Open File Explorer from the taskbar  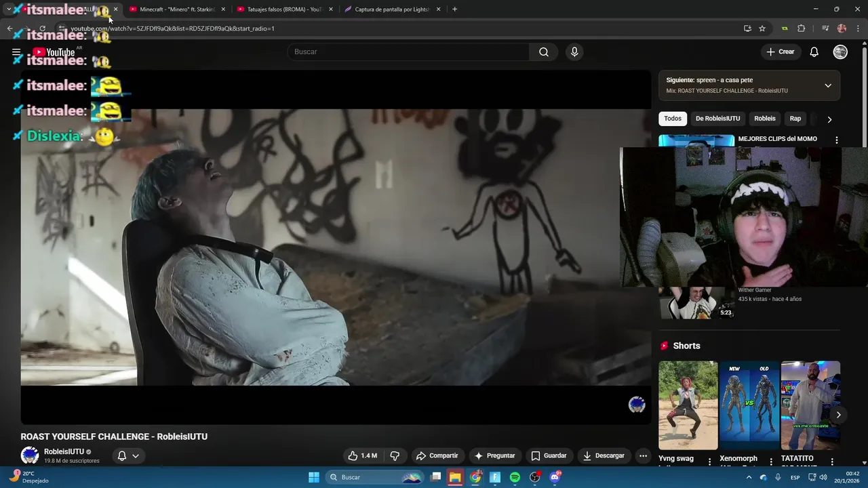[x=455, y=477]
